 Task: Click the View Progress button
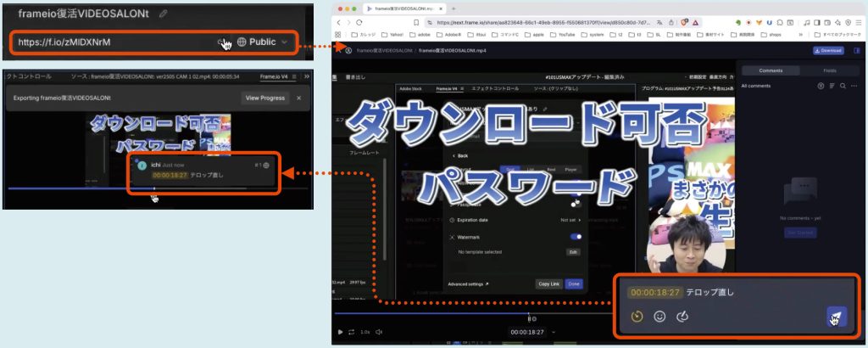click(264, 98)
